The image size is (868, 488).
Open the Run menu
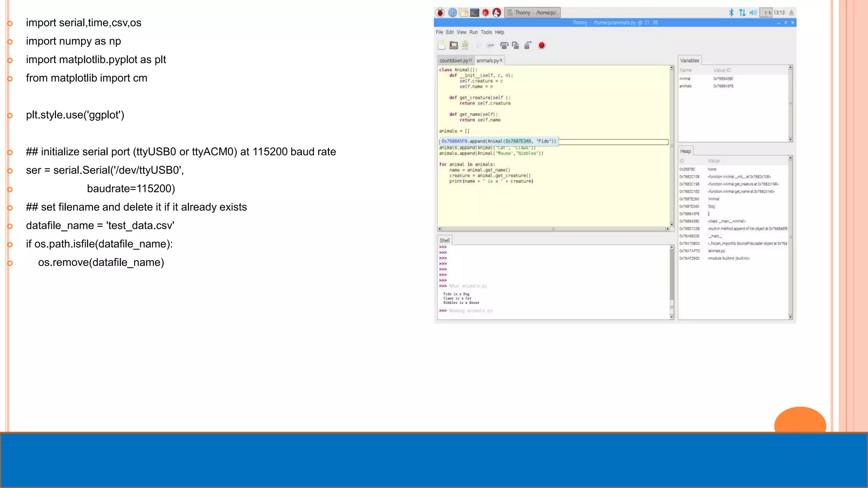473,32
